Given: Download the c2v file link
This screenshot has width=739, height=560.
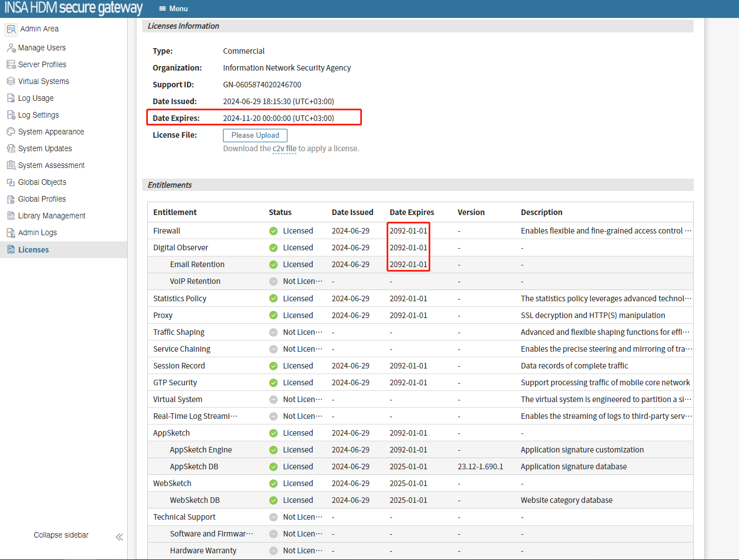Looking at the screenshot, I should [x=284, y=148].
